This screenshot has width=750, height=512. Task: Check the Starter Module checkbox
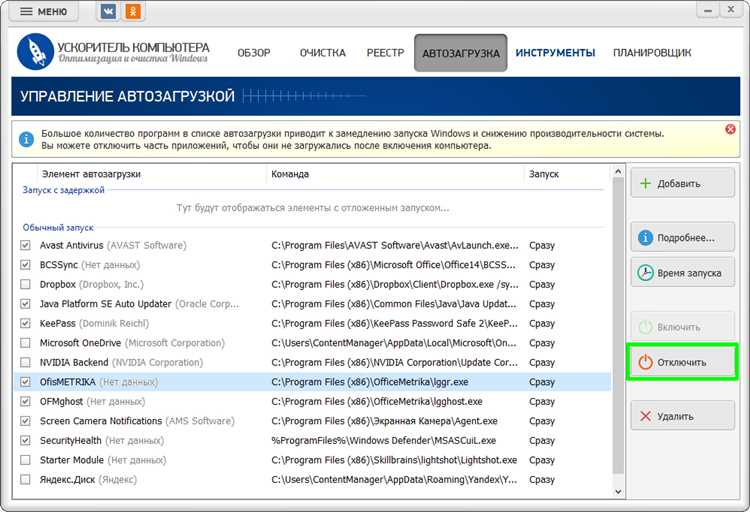click(25, 460)
